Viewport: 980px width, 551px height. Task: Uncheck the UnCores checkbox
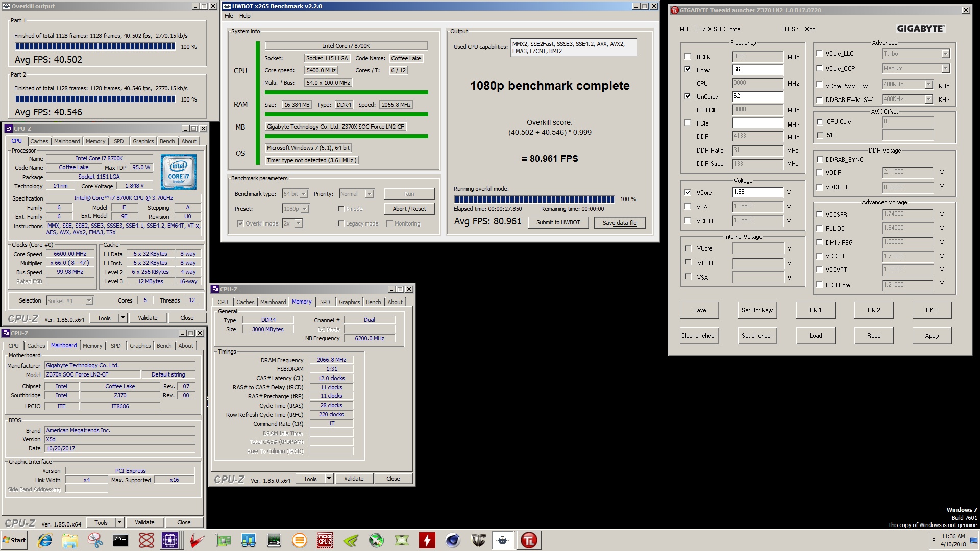pyautogui.click(x=688, y=96)
